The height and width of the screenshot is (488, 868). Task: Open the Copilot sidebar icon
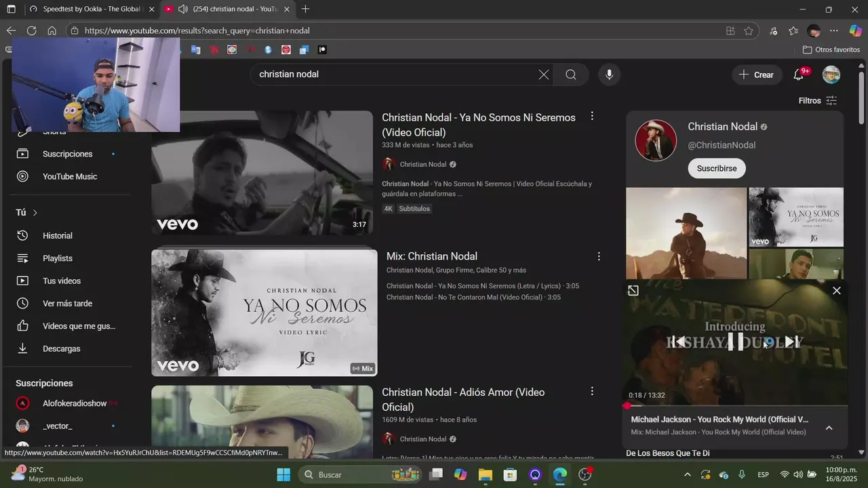[856, 30]
